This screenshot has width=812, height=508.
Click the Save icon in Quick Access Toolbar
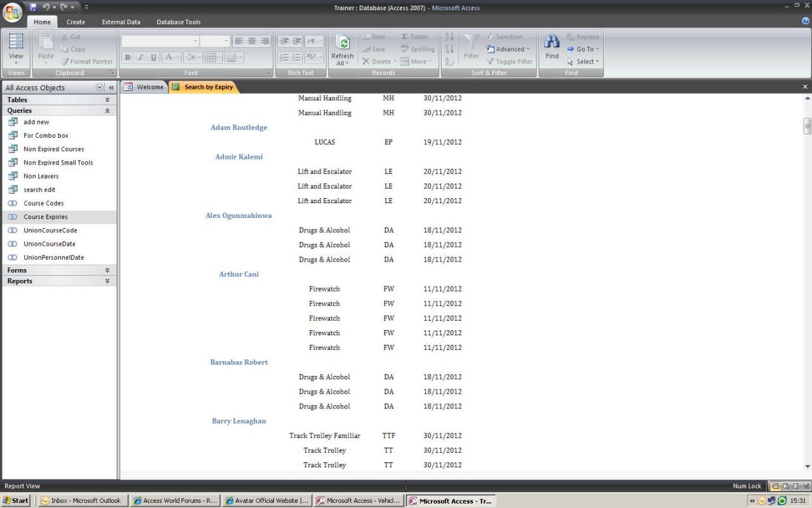coord(34,7)
